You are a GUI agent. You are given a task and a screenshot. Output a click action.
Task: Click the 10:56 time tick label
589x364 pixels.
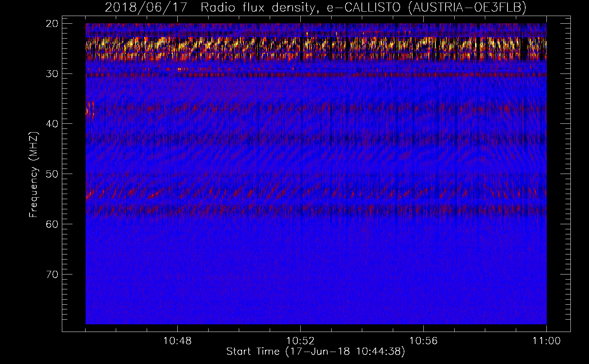click(x=423, y=341)
